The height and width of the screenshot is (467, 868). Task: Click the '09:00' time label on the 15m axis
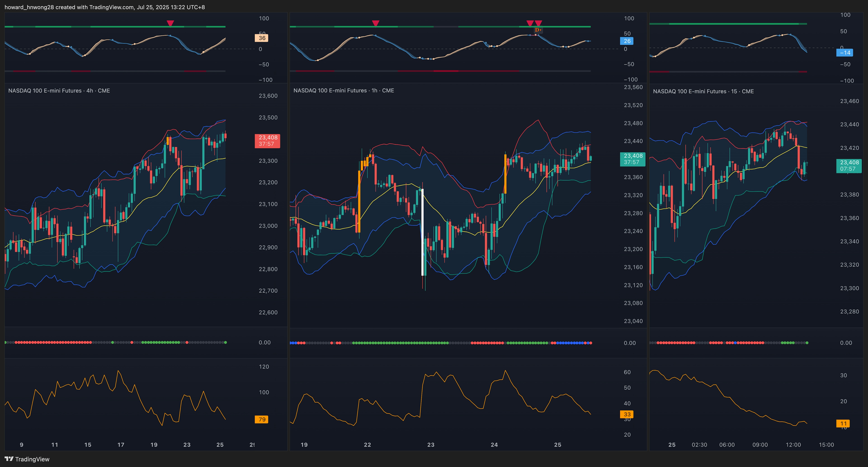click(760, 445)
